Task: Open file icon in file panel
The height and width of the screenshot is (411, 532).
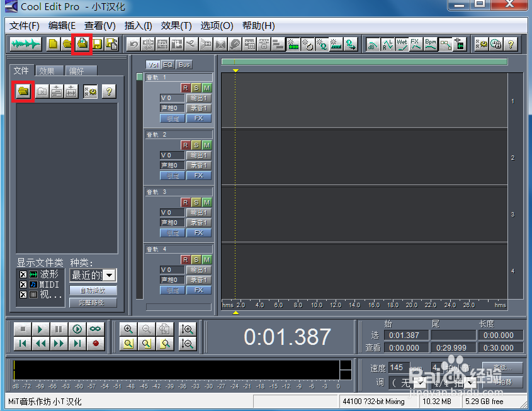Action: coord(23,91)
